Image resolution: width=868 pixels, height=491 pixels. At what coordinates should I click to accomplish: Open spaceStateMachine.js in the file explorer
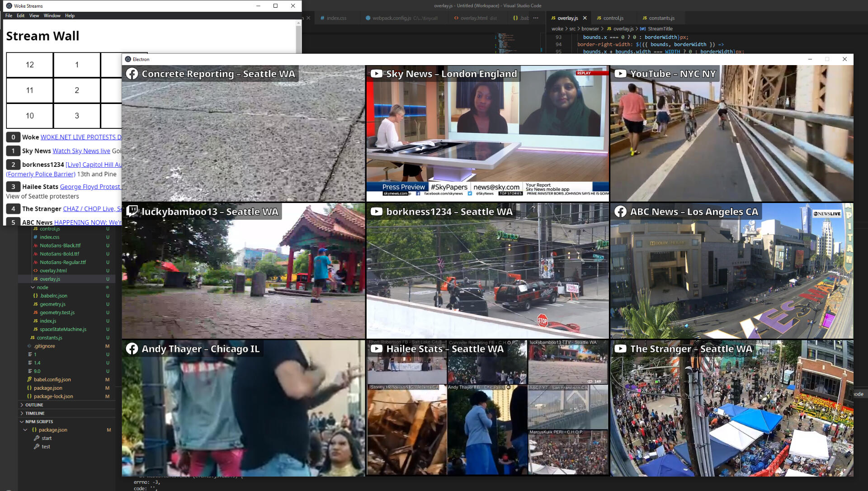[63, 329]
